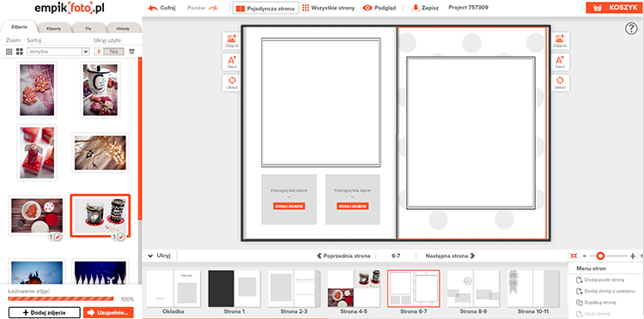Click the 6-7 page indicator

[396, 256]
